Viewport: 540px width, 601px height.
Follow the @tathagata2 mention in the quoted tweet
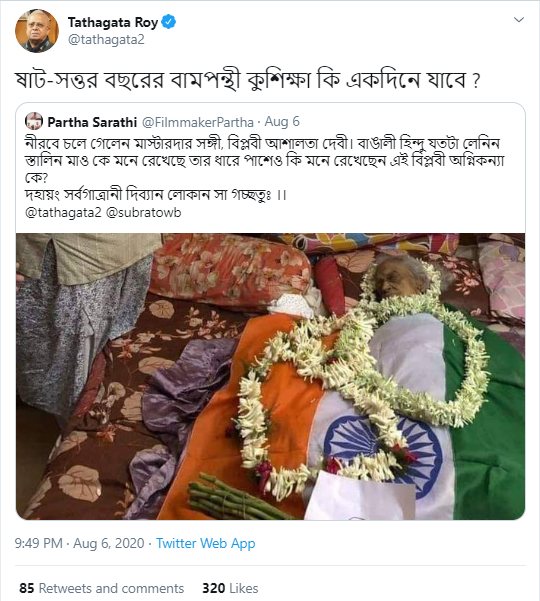pyautogui.click(x=63, y=213)
